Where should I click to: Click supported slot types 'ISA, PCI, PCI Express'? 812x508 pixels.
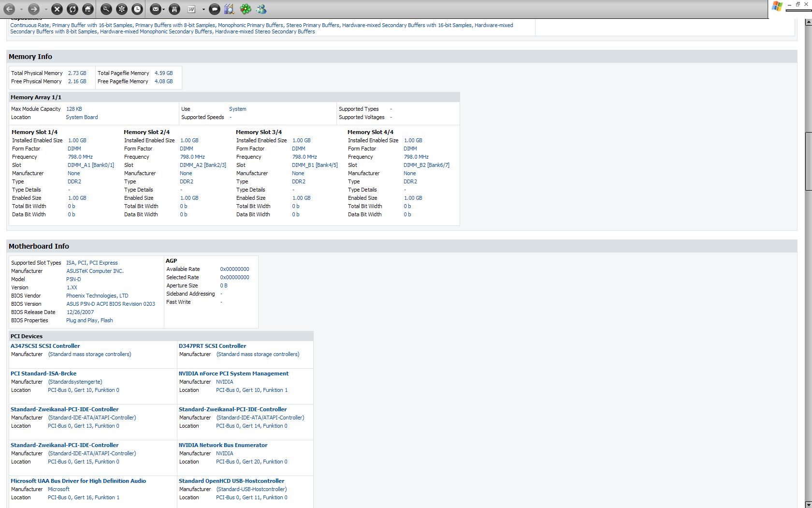coord(92,263)
